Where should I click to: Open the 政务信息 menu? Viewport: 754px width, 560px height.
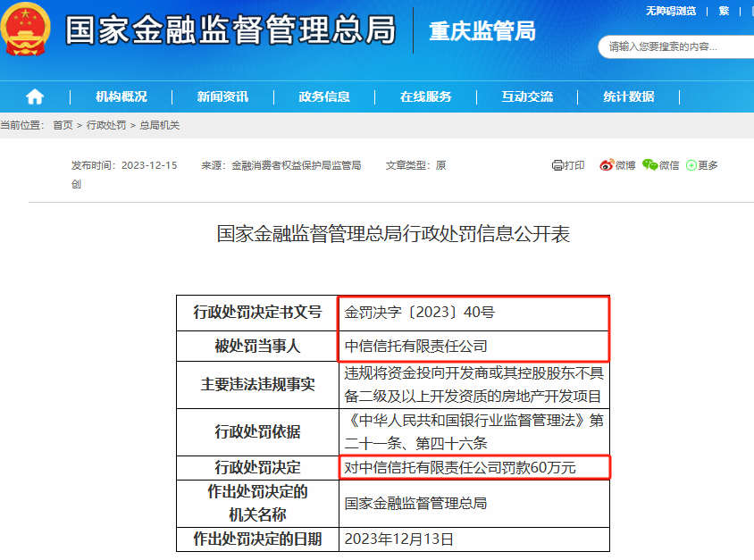[324, 96]
